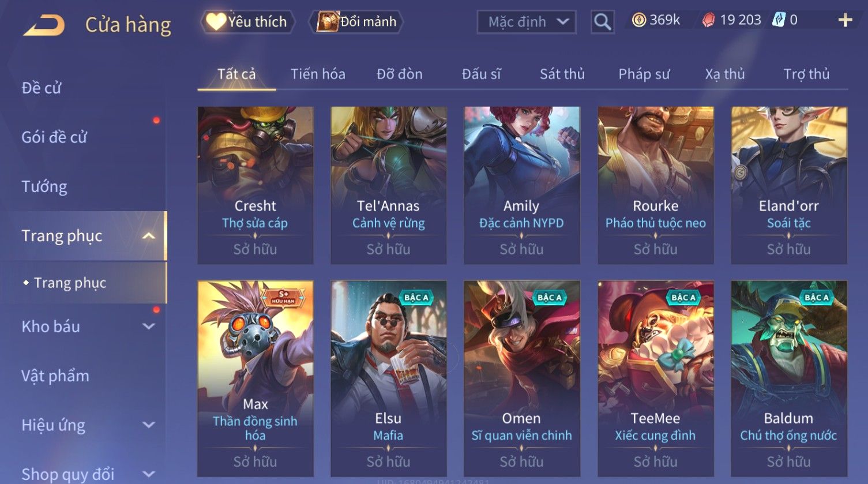This screenshot has width=868, height=484.
Task: Open the Mặc định sort dropdown
Action: coord(527,22)
